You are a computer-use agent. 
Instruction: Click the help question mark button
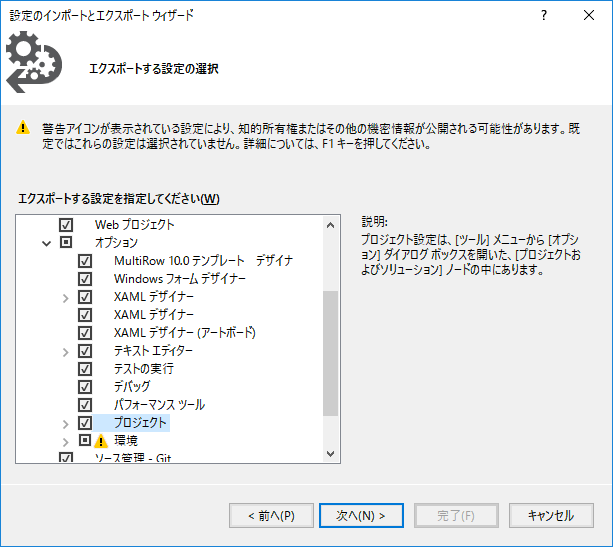[544, 16]
